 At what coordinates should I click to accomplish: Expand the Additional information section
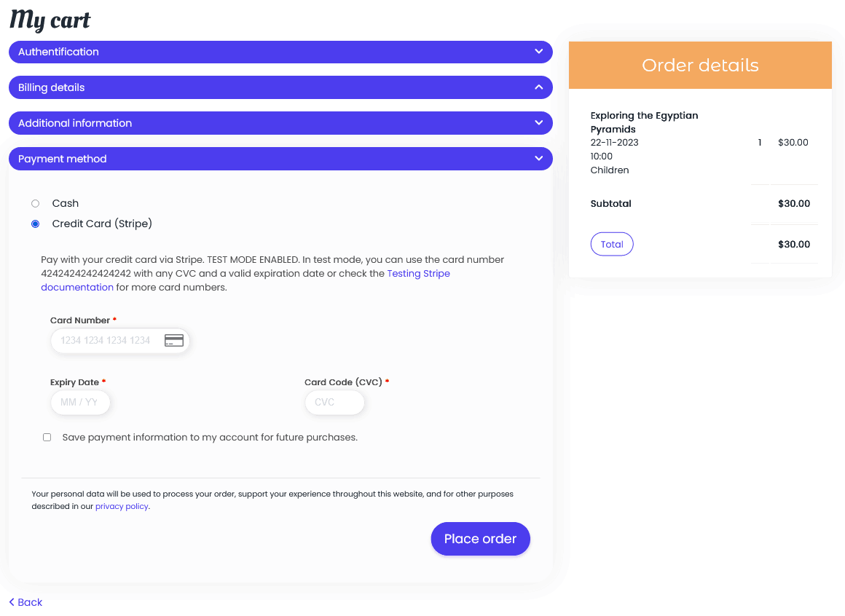pyautogui.click(x=280, y=123)
